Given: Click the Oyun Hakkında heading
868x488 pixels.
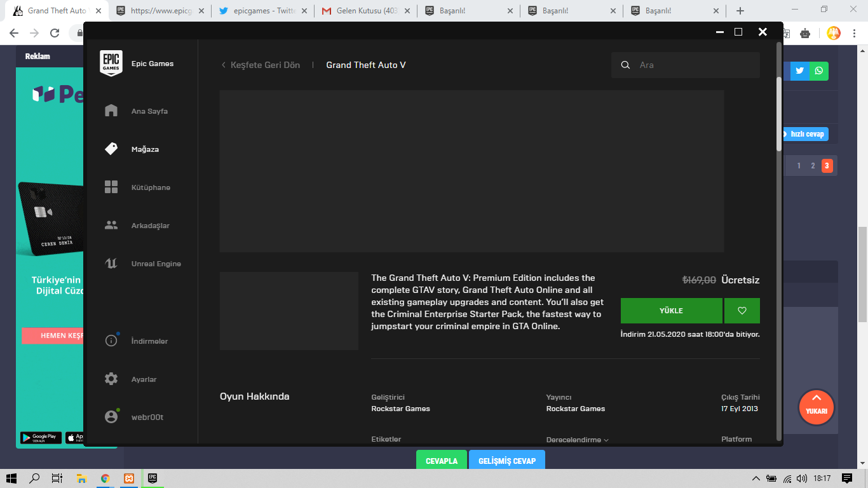Looking at the screenshot, I should (x=254, y=396).
